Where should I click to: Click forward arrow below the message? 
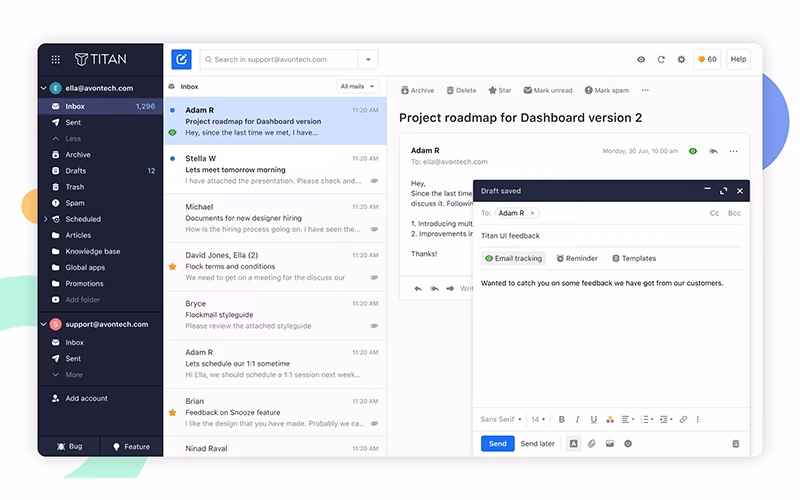(450, 289)
